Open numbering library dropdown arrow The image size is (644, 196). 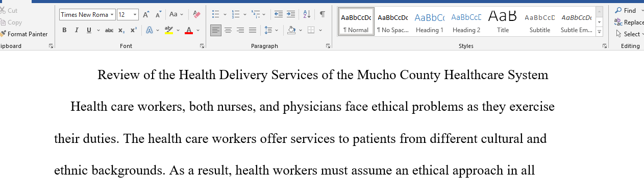click(x=244, y=15)
